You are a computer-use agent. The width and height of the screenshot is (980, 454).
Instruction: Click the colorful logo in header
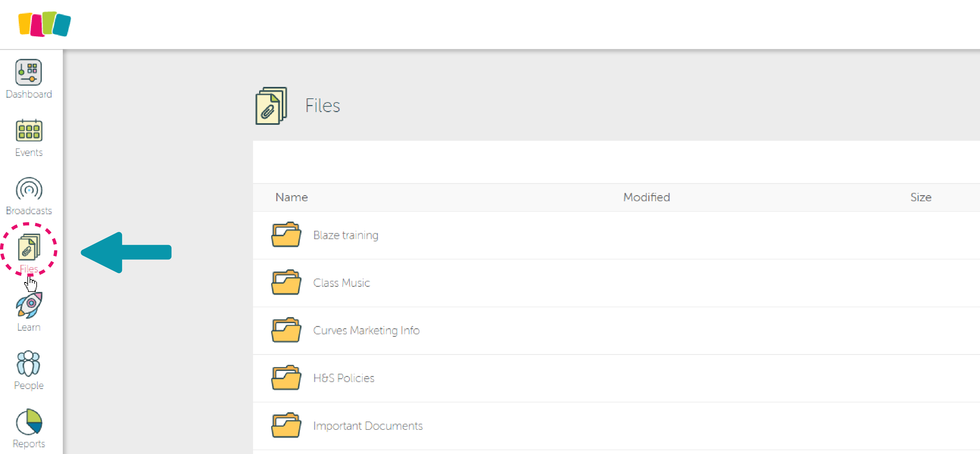[45, 24]
